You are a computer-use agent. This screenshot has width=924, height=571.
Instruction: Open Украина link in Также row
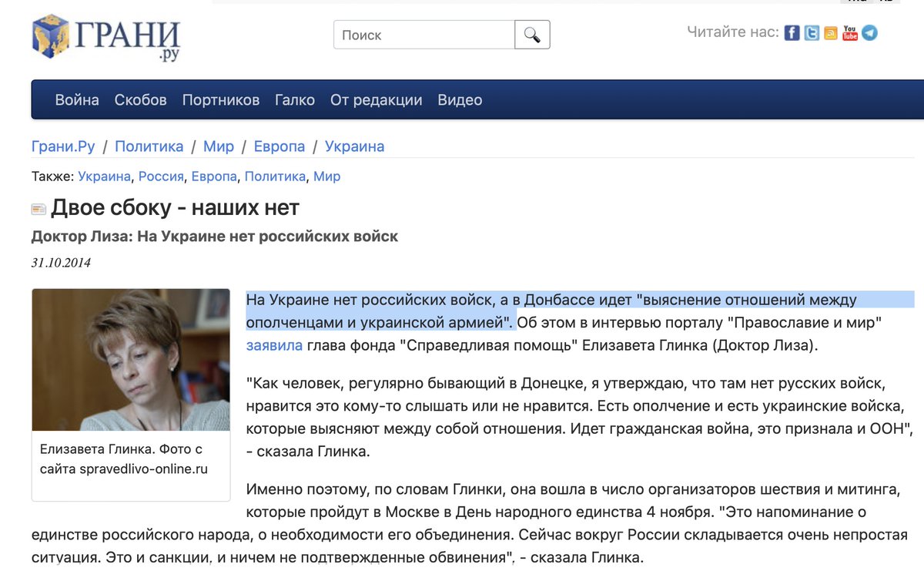(104, 176)
